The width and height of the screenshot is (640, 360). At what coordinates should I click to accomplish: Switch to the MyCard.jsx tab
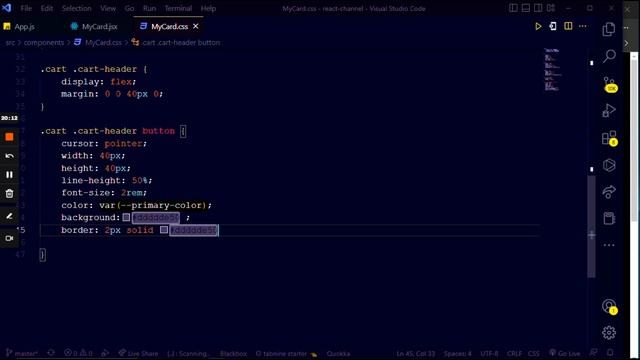point(100,27)
